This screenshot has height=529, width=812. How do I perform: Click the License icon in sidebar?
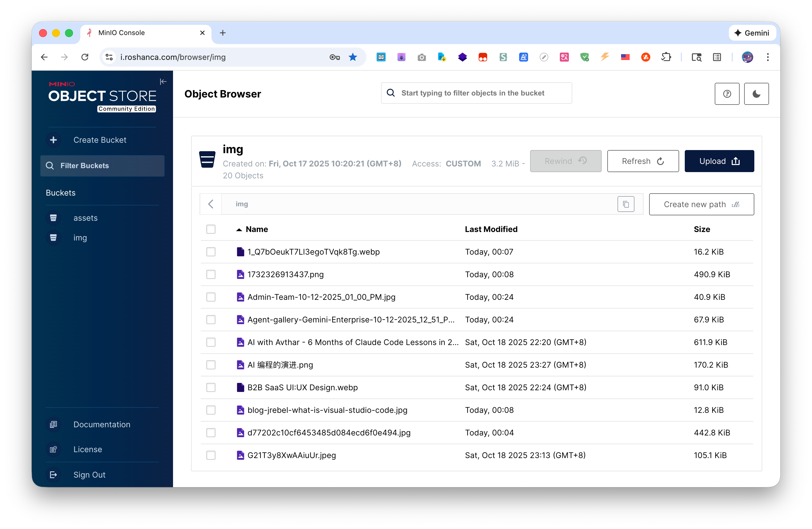pos(53,449)
